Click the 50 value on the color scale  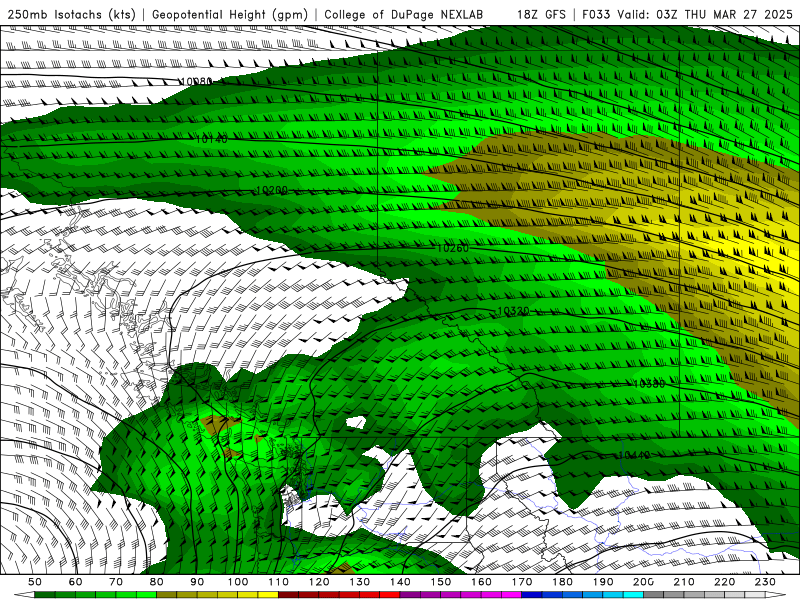tap(35, 582)
